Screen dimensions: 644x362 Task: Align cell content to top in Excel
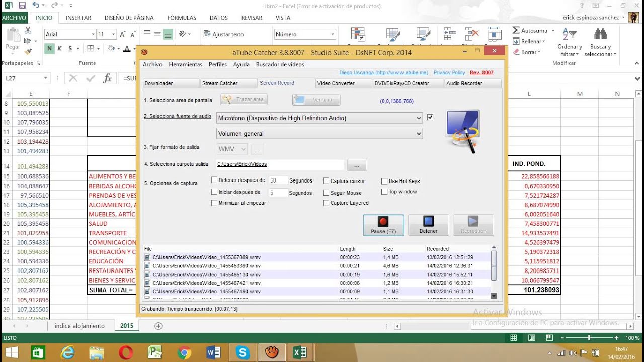147,33
